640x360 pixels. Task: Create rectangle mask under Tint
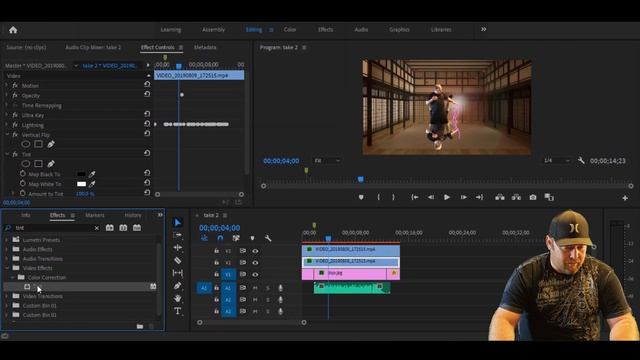click(x=38, y=164)
